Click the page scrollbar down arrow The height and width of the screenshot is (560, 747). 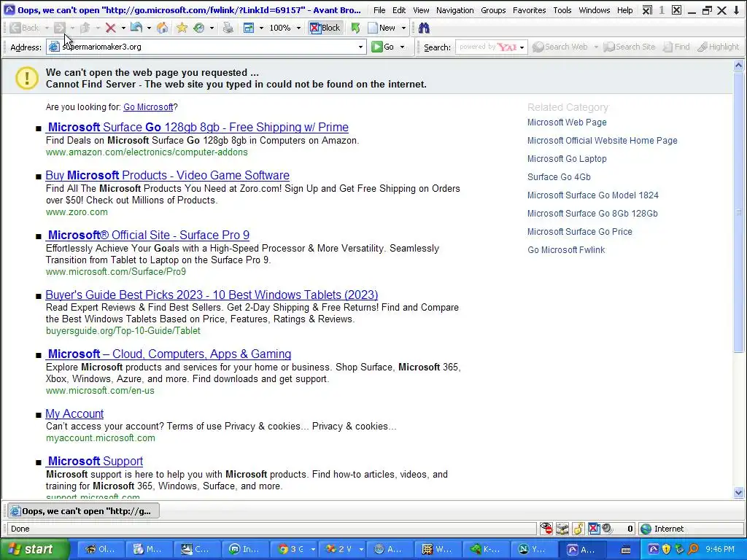click(x=738, y=493)
